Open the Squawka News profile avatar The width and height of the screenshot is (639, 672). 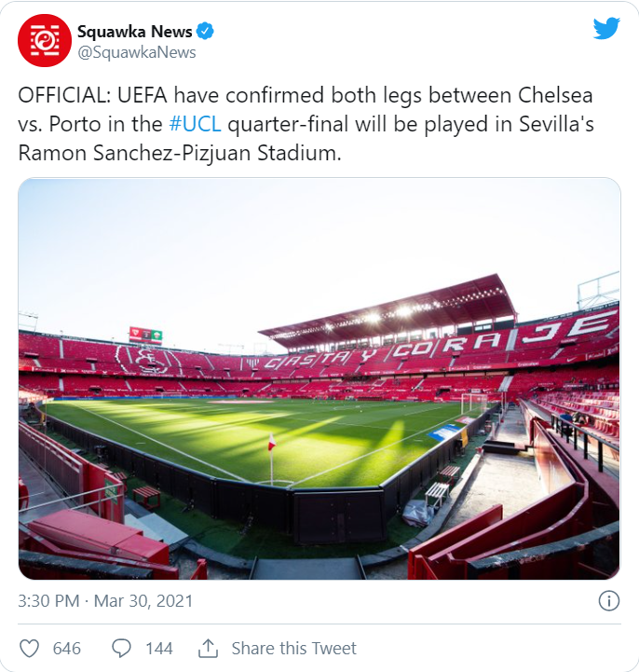click(x=45, y=41)
